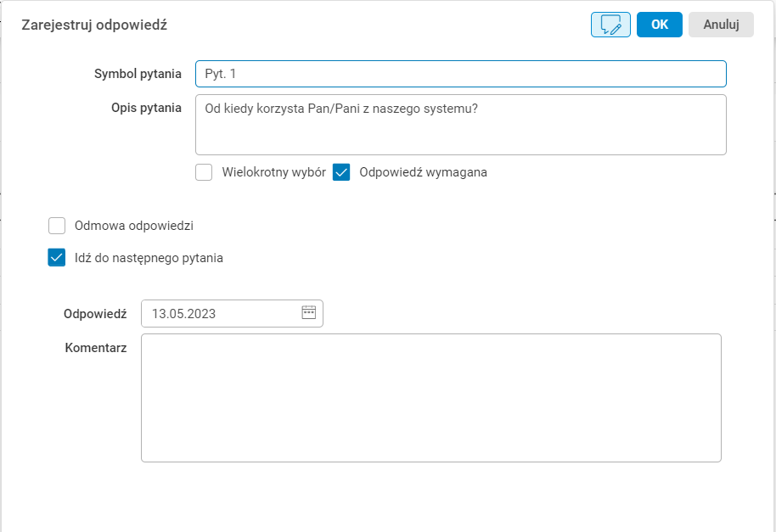Click the Symbol pytania label
This screenshot has width=776, height=532.
138,74
